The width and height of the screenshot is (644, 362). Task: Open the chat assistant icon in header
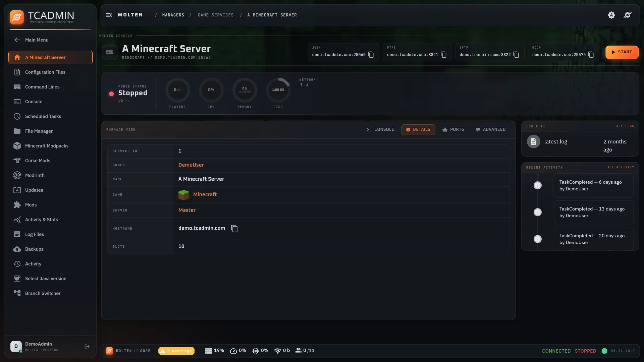coord(628,15)
